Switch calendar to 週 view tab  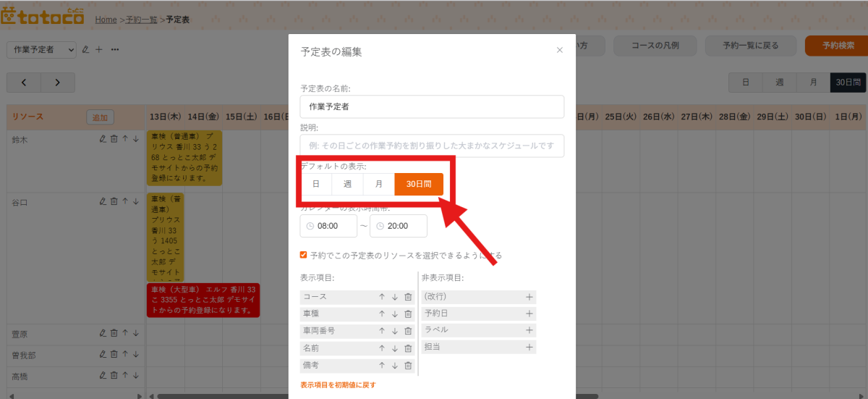780,83
